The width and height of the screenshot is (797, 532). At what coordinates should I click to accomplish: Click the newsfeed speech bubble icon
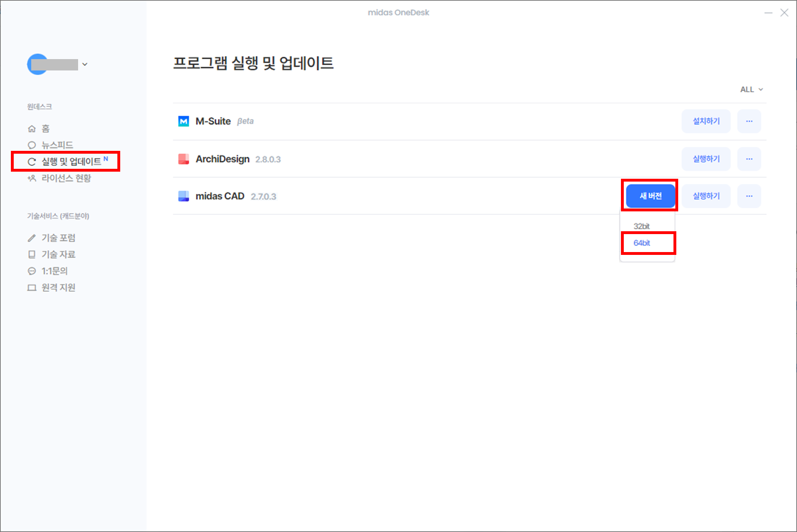tap(32, 145)
